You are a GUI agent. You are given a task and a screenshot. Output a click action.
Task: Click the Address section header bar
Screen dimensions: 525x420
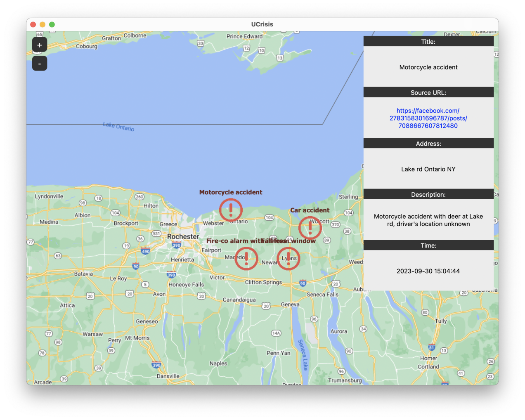[x=428, y=143]
